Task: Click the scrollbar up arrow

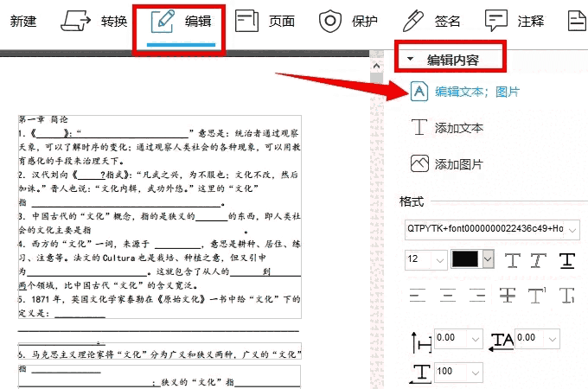Action: [376, 67]
